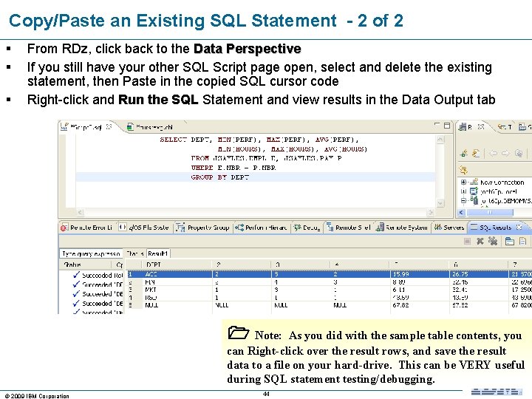Click the remove all results icon
Image resolution: width=532 pixels, height=399 pixels.
pos(493,241)
